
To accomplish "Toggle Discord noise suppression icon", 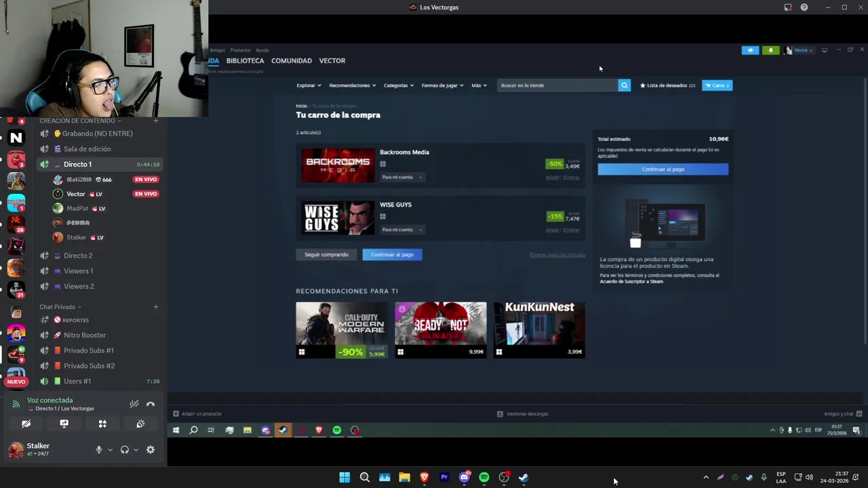I will pos(134,404).
